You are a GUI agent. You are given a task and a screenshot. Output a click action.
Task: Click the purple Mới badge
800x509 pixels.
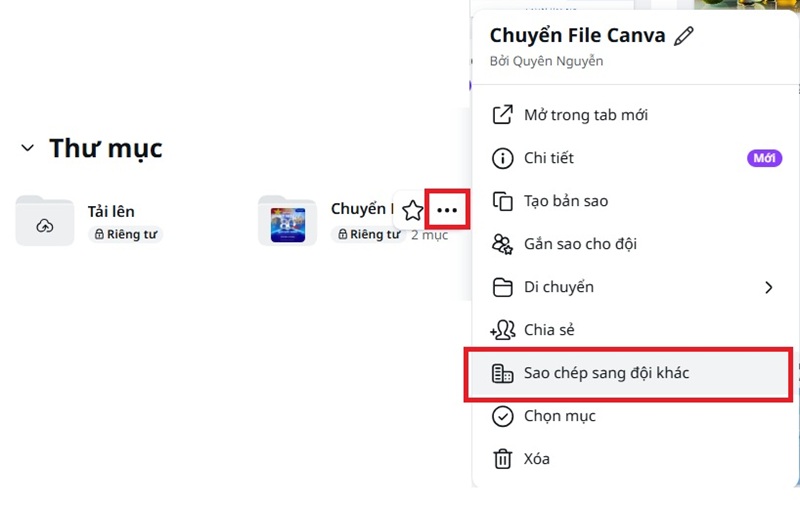[x=764, y=158]
